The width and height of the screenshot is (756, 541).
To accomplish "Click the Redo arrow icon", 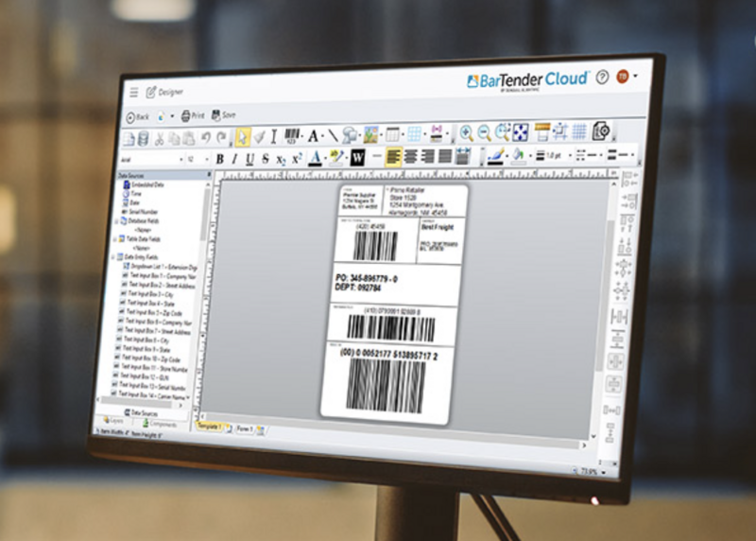I will pyautogui.click(x=221, y=137).
